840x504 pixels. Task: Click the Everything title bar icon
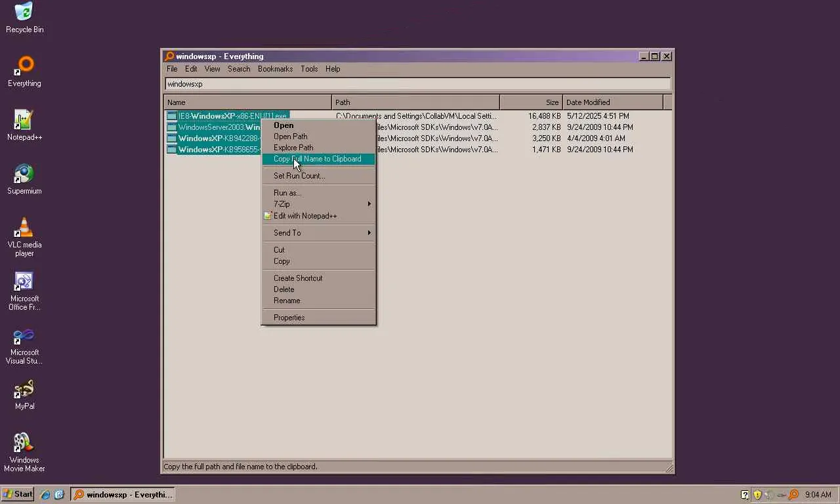pos(169,56)
